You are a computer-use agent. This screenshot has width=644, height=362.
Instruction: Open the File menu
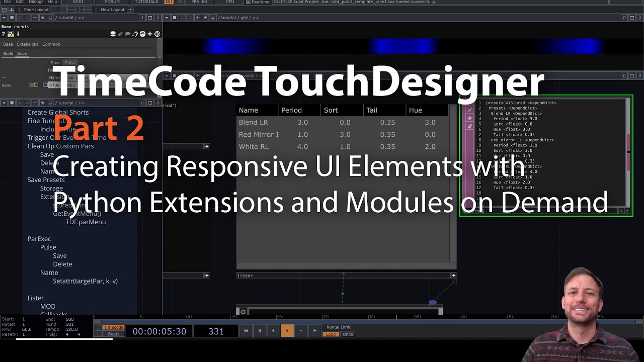(7, 2)
